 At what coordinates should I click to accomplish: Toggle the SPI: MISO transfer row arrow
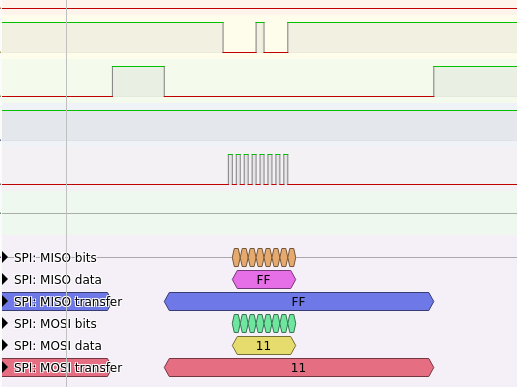5,301
